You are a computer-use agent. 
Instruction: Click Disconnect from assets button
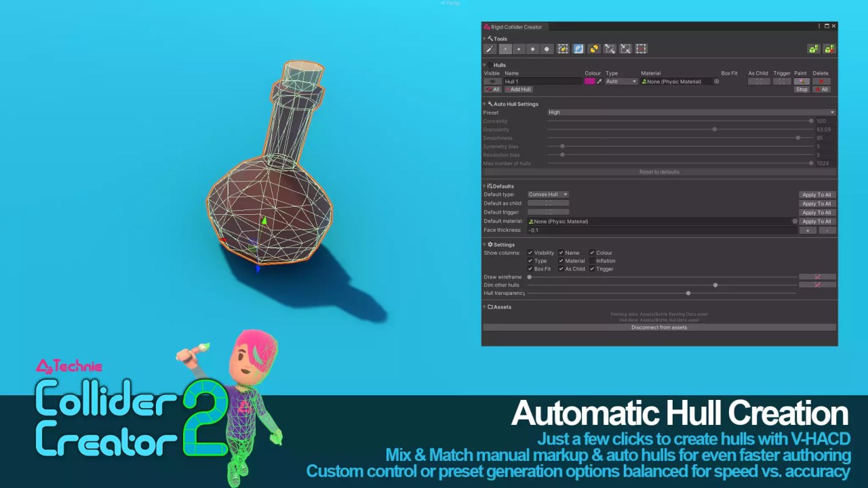[x=659, y=327]
